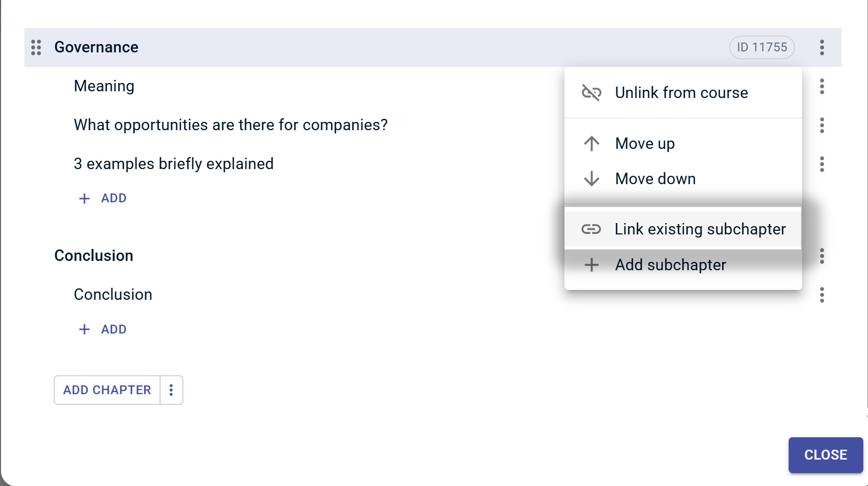Open options for the Meaning subchapter
Viewport: 868px width, 486px height.
[x=822, y=86]
